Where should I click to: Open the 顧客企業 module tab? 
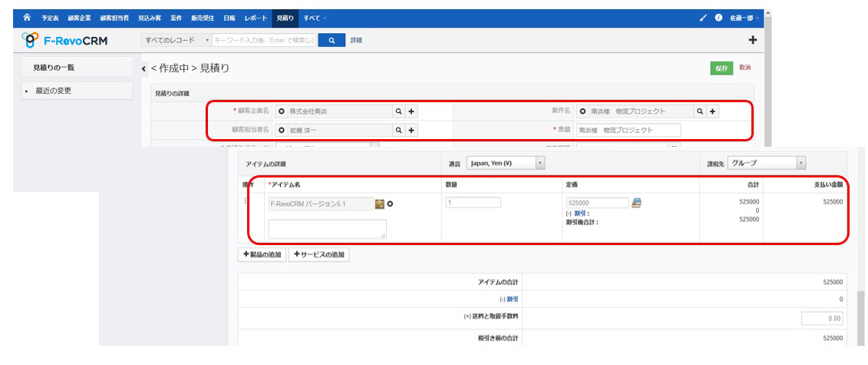point(80,18)
